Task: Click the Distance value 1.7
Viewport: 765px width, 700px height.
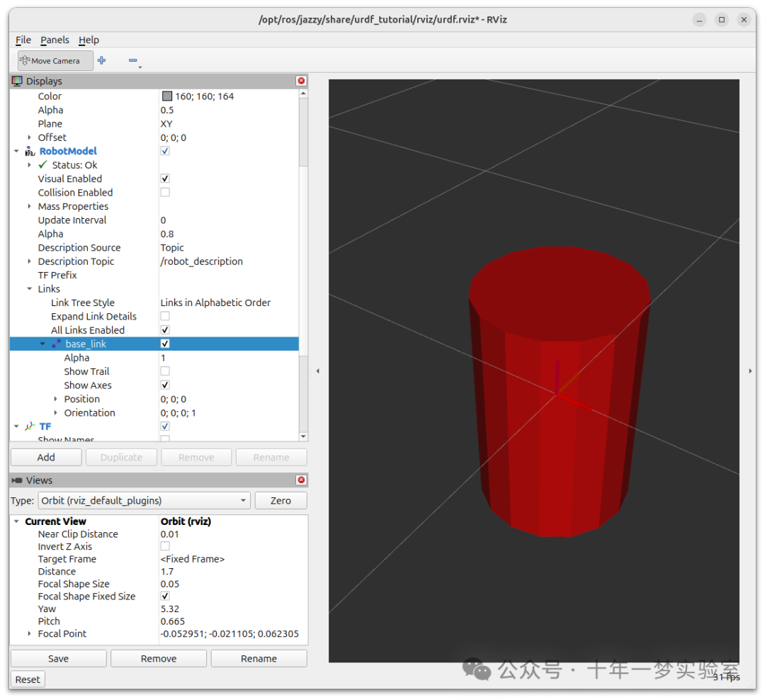Action: pyautogui.click(x=167, y=572)
